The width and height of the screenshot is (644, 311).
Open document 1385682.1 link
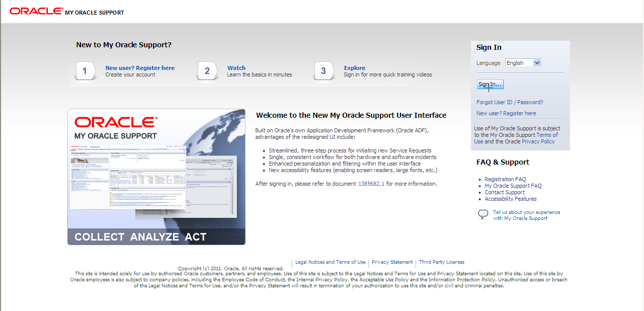371,184
